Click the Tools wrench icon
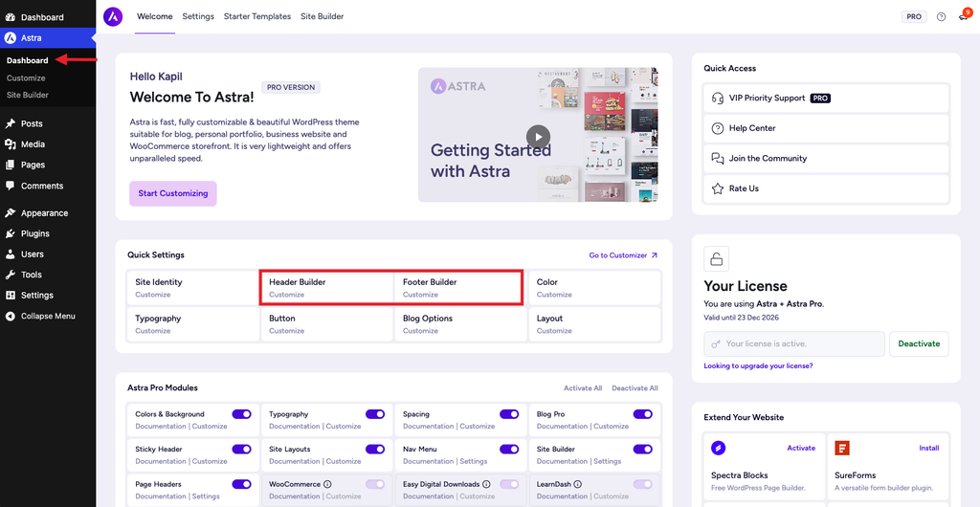The height and width of the screenshot is (507, 980). point(10,275)
